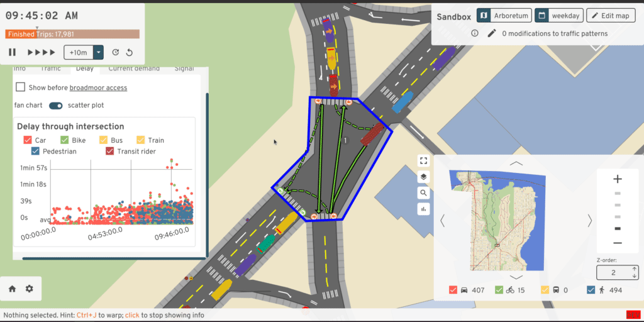Screen dimensions: 644x322
Task: Toggle fan chart / scatter plot switch
Action: [x=57, y=105]
